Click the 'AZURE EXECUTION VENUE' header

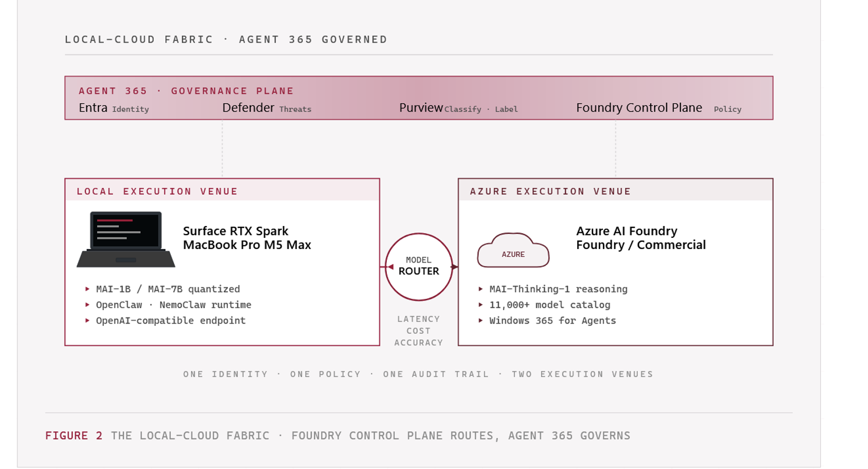551,191
